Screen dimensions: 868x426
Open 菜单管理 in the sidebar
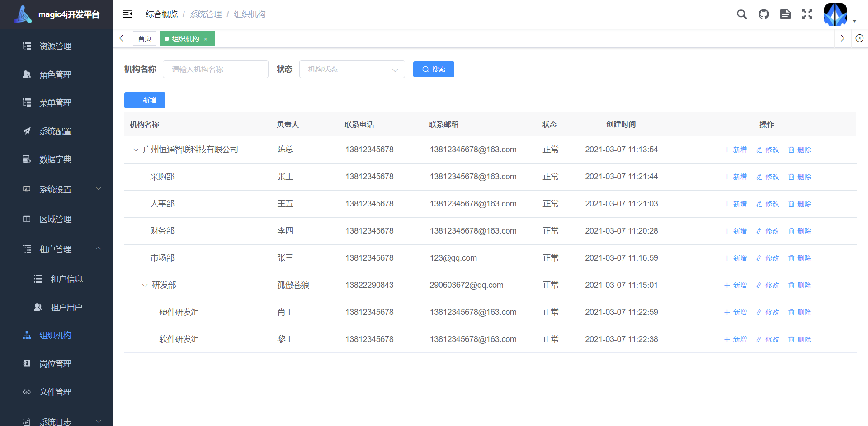[57, 103]
